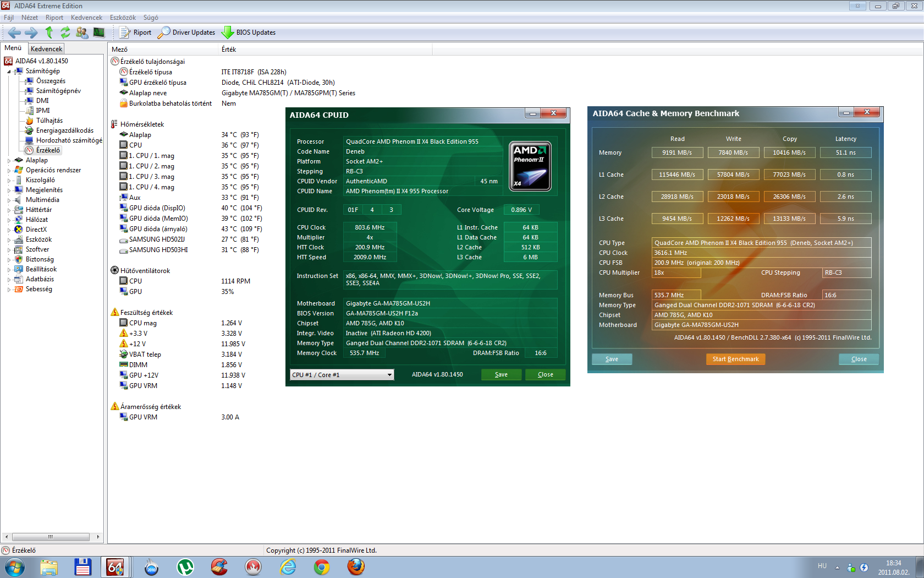The image size is (924, 578).
Task: Click the Up green arrow toolbar icon
Action: click(49, 32)
